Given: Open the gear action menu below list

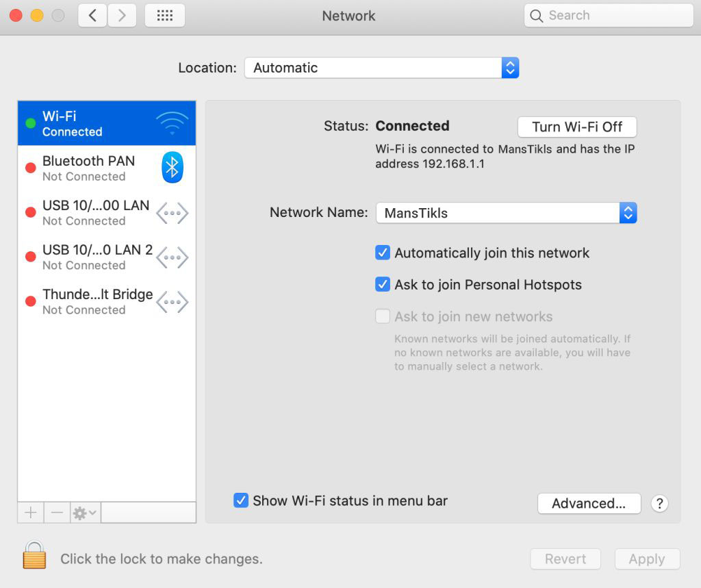Looking at the screenshot, I should (x=85, y=513).
